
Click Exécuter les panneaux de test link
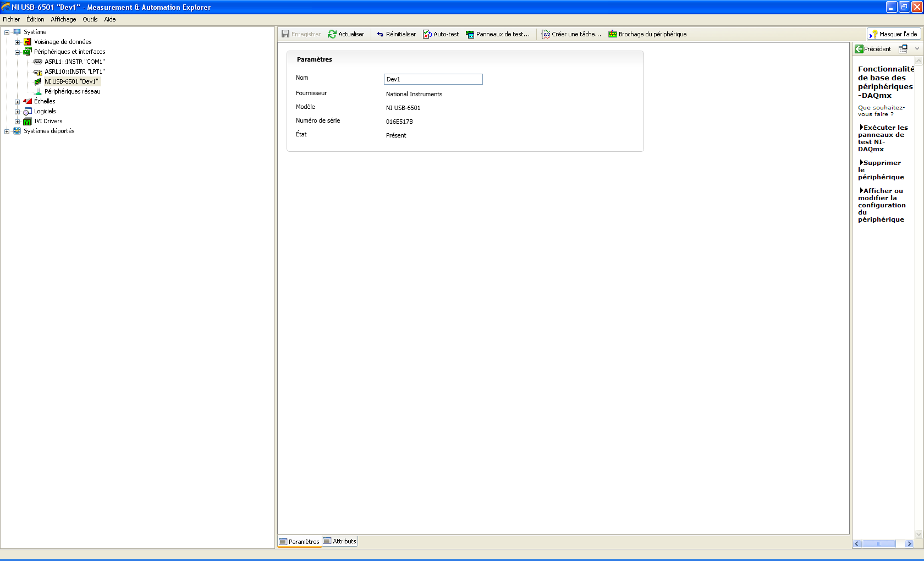[x=883, y=138]
